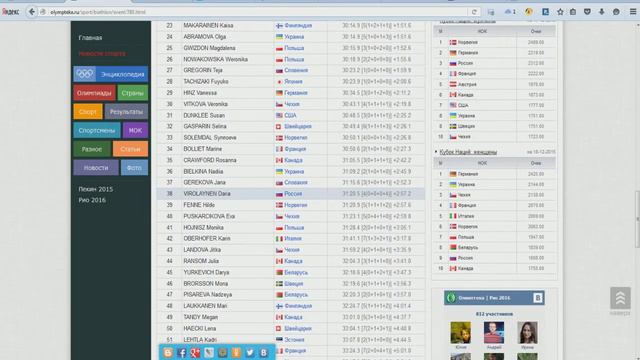Select athlete name GASPARIN Selina
This screenshot has height=360, width=640.
pyautogui.click(x=205, y=127)
